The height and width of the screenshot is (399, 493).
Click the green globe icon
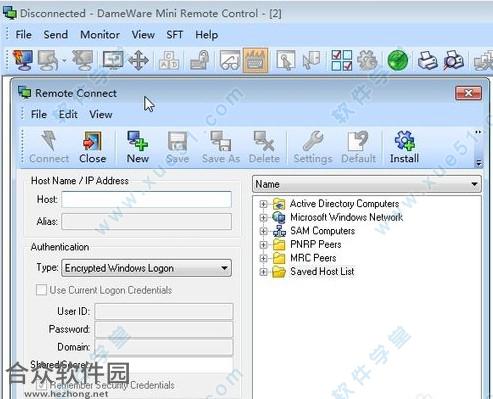click(398, 60)
